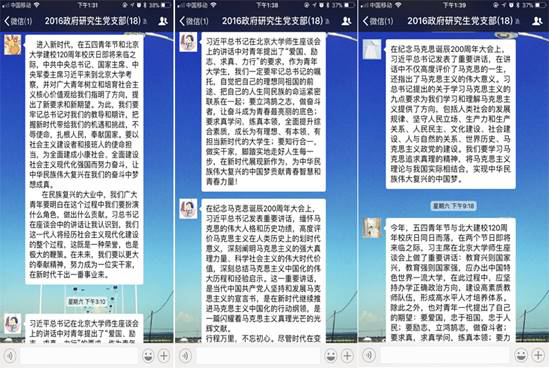This screenshot has width=549, height=368.
Task: Switch to voice input in left chat
Action: click(x=10, y=356)
